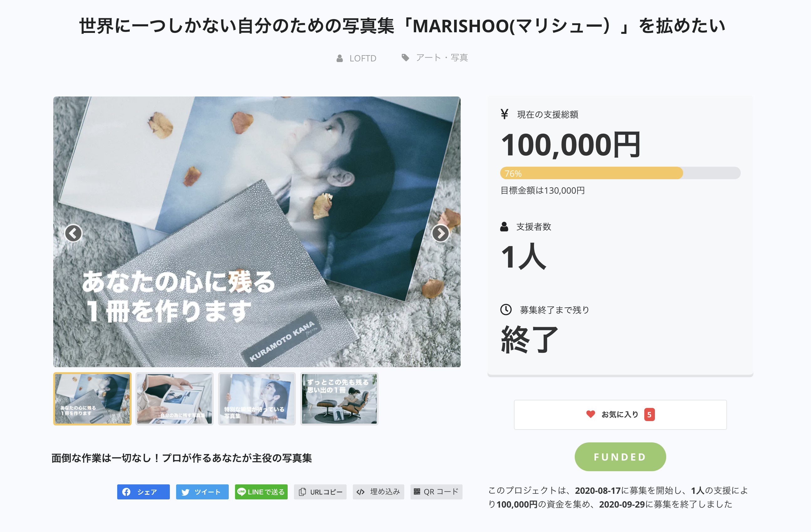Click the green FUNDED button
The image size is (811, 532).
tap(620, 457)
